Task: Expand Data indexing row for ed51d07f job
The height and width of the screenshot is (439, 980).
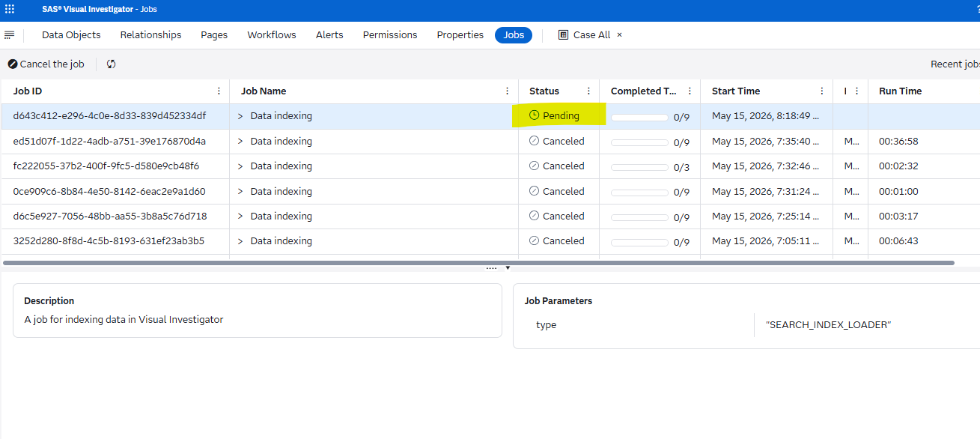Action: 240,141
